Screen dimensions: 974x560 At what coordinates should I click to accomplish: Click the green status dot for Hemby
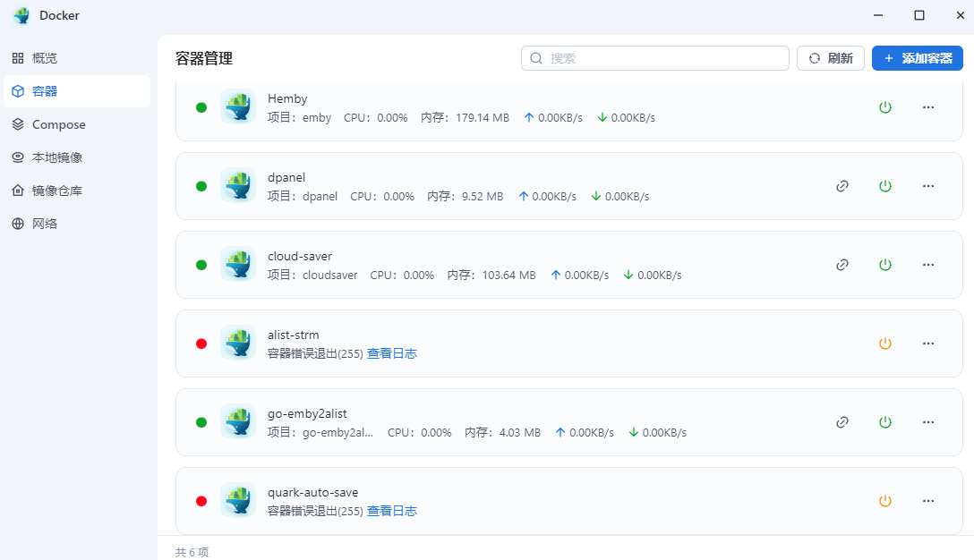(x=201, y=107)
